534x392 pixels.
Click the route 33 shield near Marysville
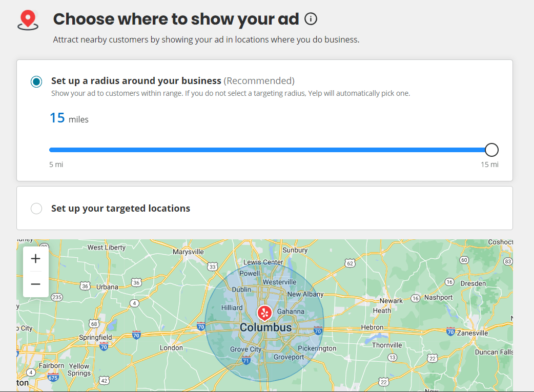pyautogui.click(x=213, y=266)
